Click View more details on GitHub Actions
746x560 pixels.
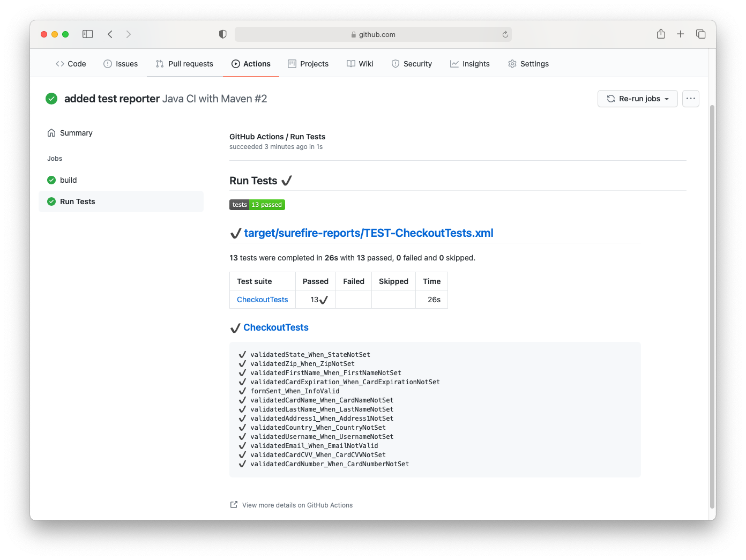pos(297,505)
